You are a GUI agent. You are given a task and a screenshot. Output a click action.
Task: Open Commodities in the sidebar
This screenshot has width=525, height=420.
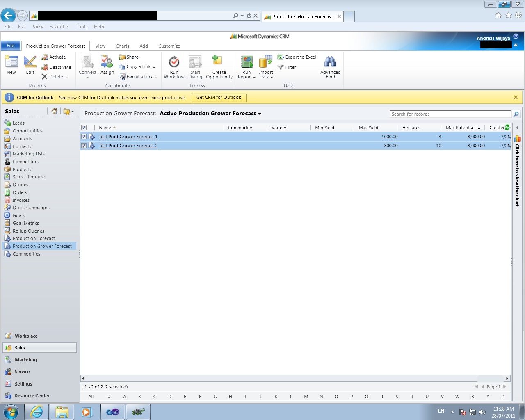click(x=26, y=254)
